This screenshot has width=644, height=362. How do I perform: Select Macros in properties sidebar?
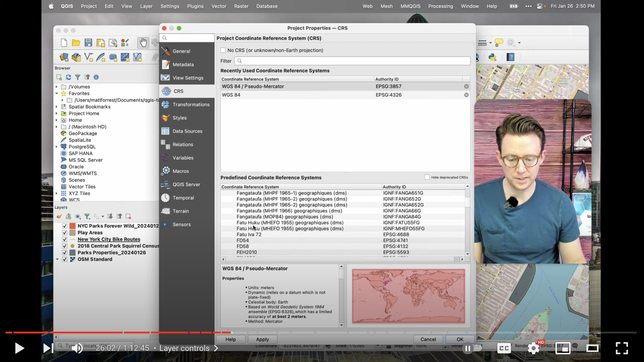pos(187,171)
